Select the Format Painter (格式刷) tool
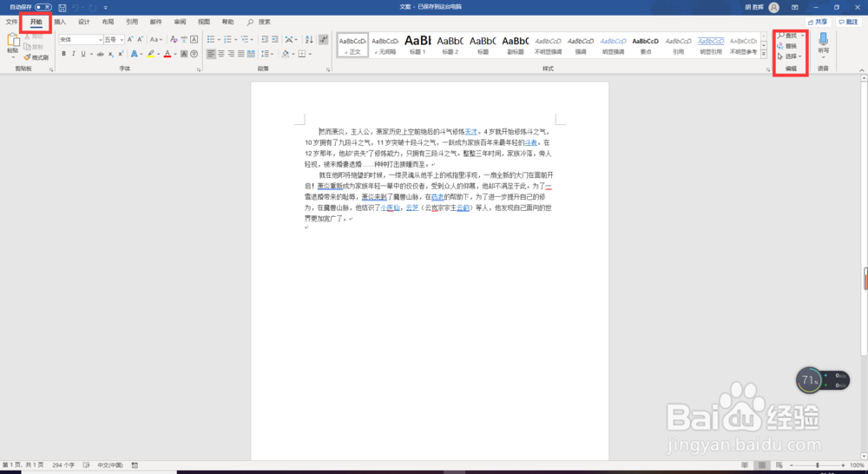Viewport: 868px width, 474px height. [36, 57]
